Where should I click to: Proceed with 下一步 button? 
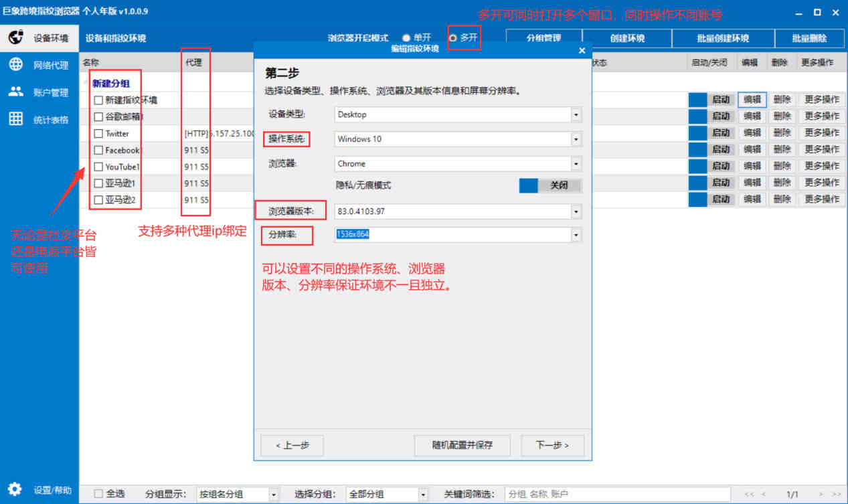click(x=552, y=445)
